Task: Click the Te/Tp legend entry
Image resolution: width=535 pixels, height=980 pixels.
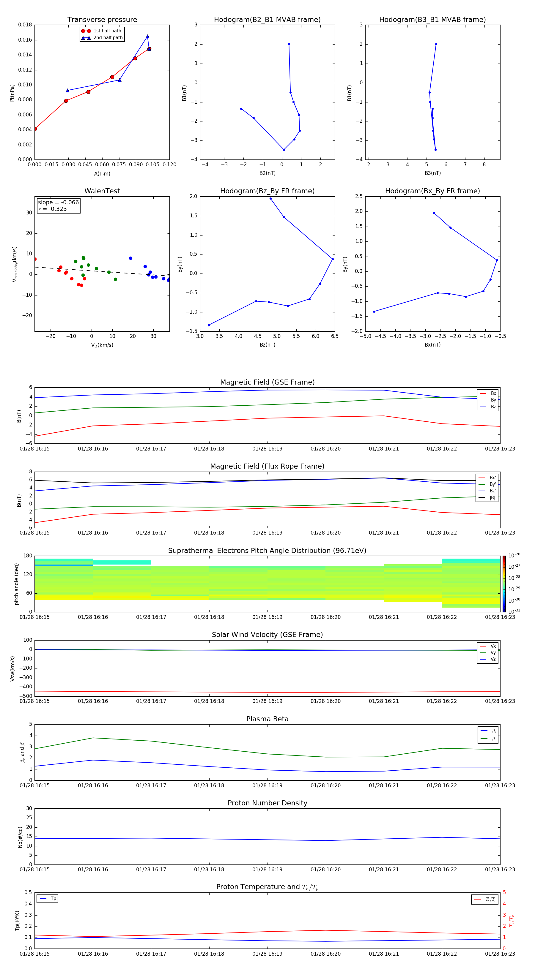Action: pyautogui.click(x=485, y=899)
